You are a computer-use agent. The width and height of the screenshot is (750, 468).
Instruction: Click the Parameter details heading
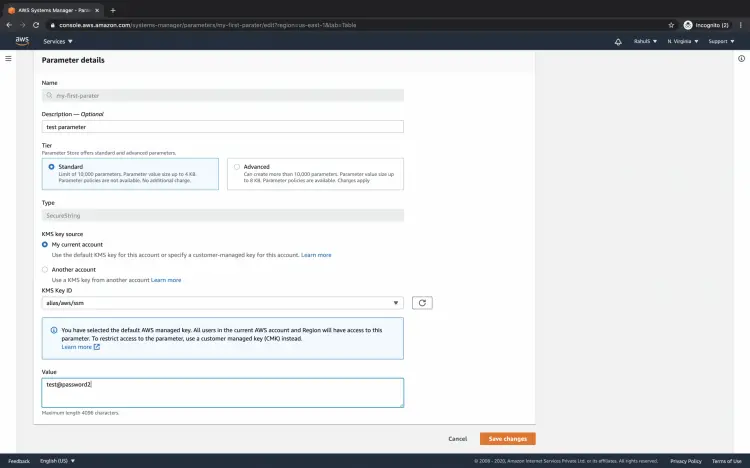click(73, 60)
